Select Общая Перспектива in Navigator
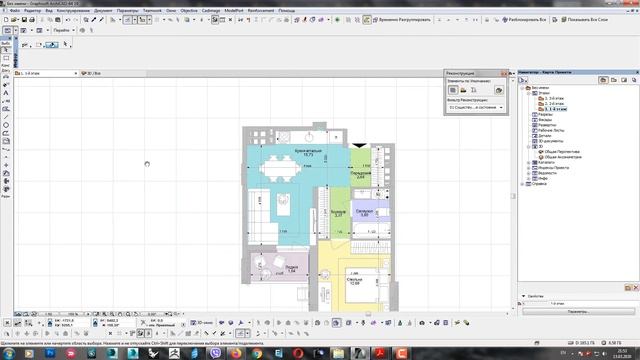This screenshot has width=640, height=360. [x=562, y=151]
